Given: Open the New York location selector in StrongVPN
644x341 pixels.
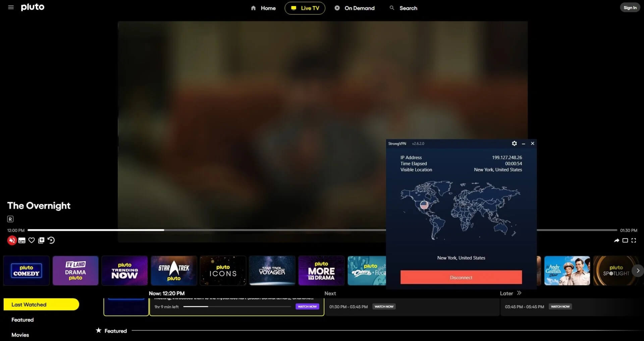Looking at the screenshot, I should tap(461, 258).
